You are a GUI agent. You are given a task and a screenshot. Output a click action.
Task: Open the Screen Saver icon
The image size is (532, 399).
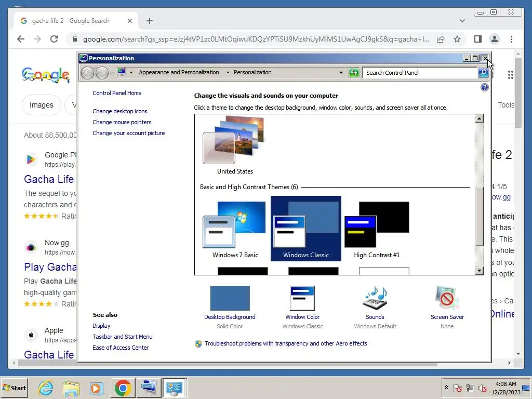coord(447,298)
